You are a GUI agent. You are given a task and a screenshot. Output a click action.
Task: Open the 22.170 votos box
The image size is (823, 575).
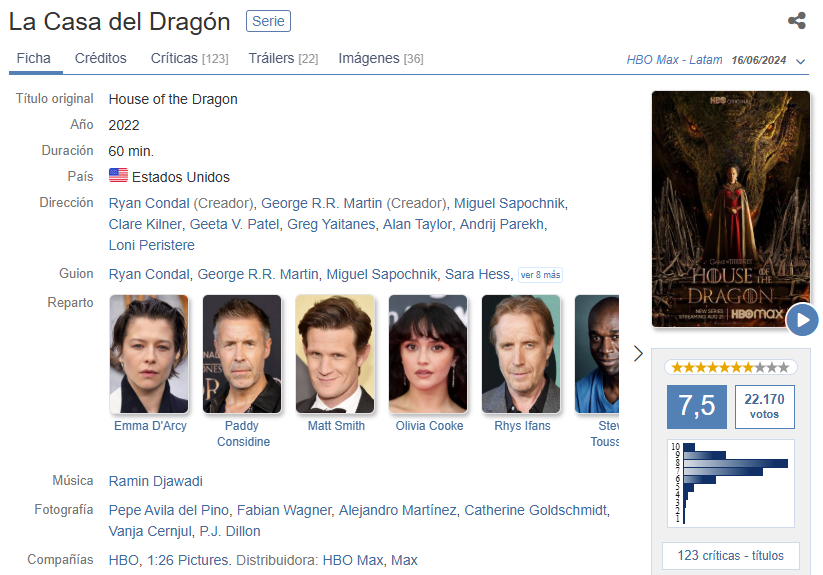click(x=764, y=406)
